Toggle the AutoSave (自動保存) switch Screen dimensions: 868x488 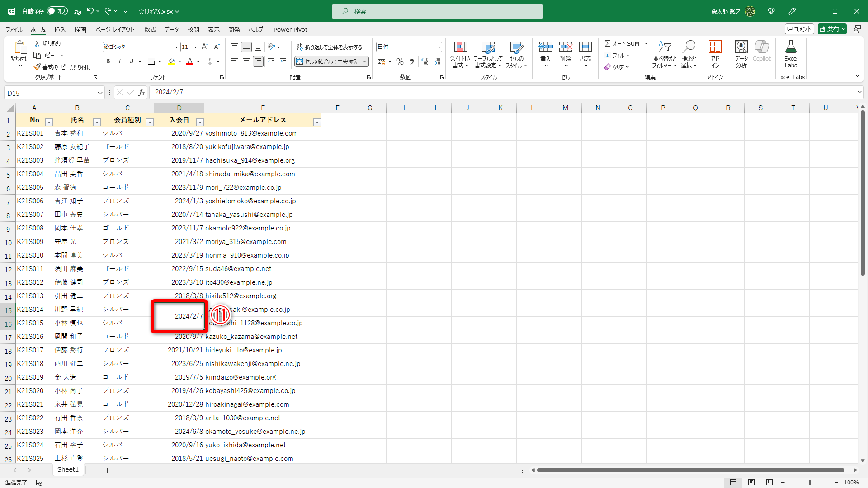pyautogui.click(x=57, y=11)
